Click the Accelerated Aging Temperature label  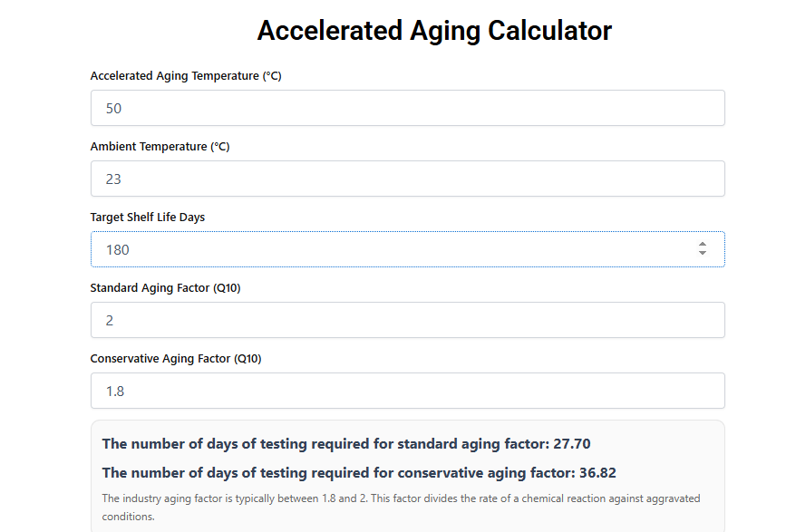point(186,76)
